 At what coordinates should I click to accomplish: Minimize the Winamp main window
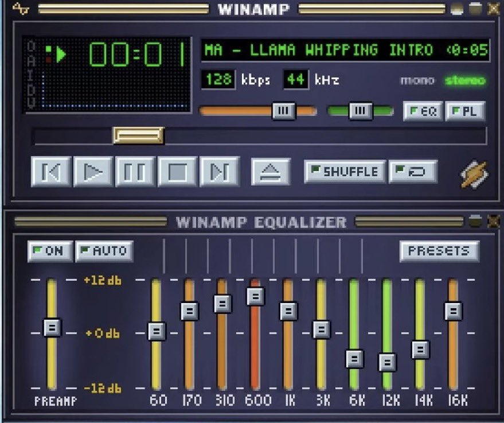tap(457, 9)
